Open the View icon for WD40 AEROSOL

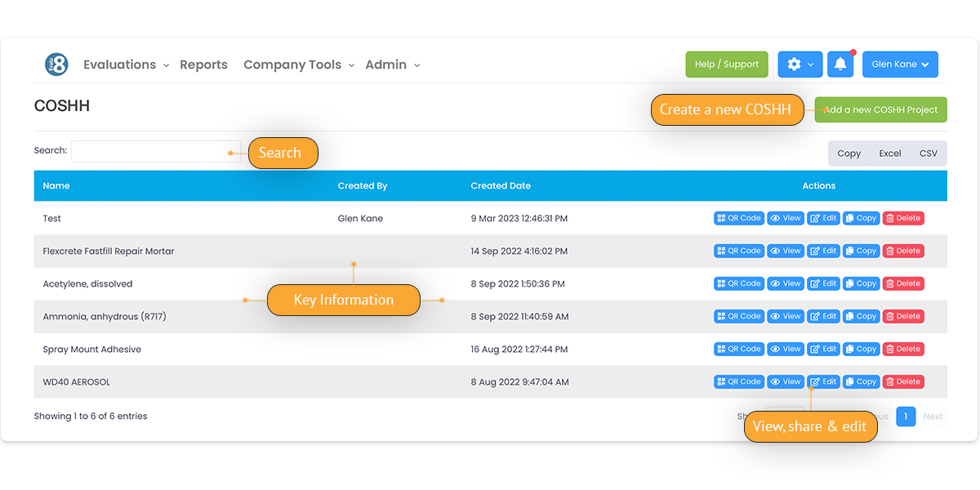point(785,381)
